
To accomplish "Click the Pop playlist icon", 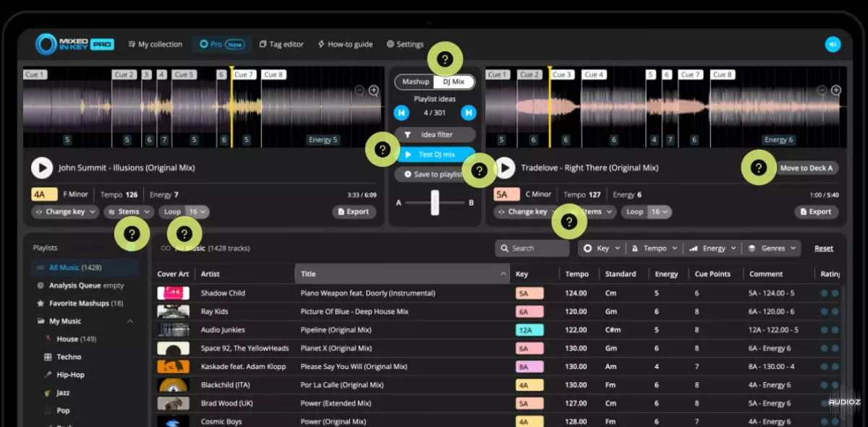I will 48,410.
